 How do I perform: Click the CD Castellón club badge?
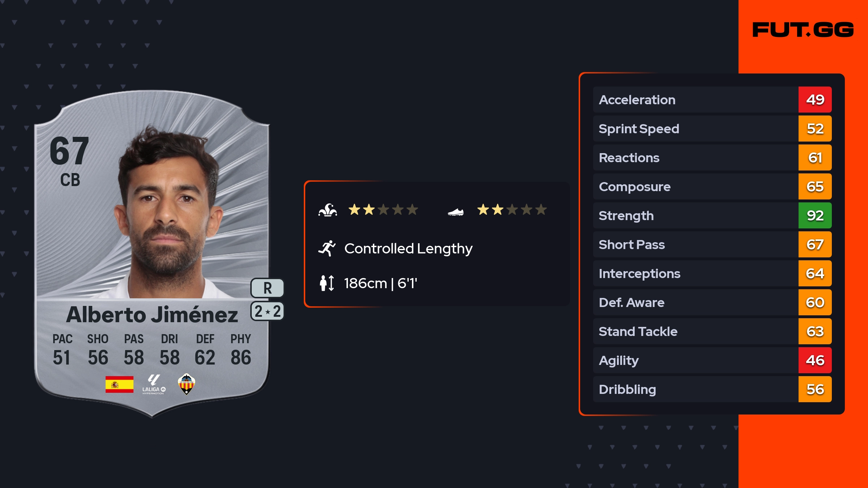coord(187,384)
